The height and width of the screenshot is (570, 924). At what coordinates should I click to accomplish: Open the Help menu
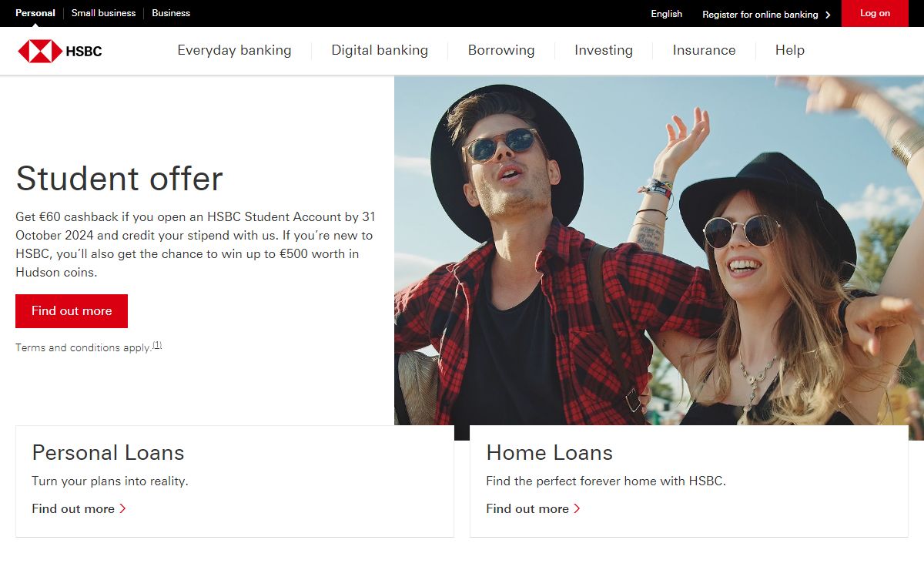(790, 51)
